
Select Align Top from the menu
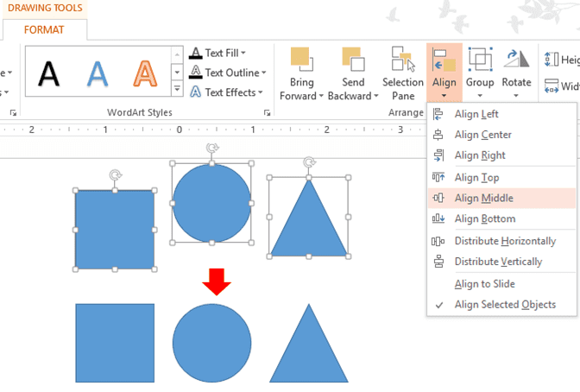click(x=501, y=178)
